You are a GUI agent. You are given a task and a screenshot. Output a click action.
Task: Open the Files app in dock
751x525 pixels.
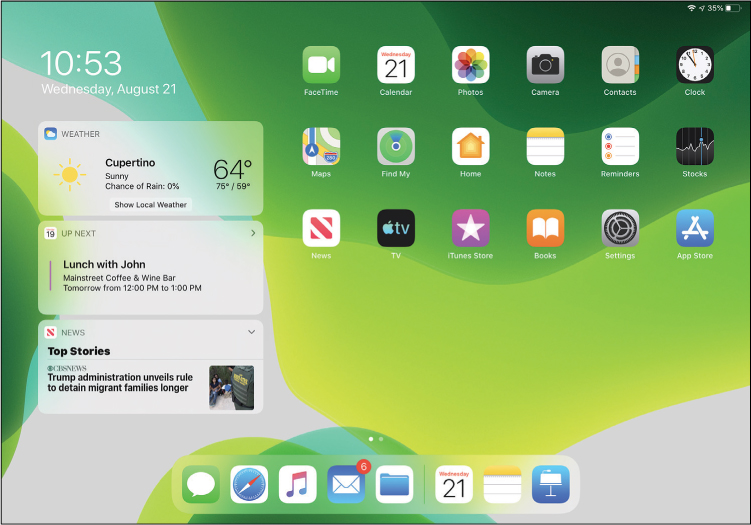pos(395,485)
